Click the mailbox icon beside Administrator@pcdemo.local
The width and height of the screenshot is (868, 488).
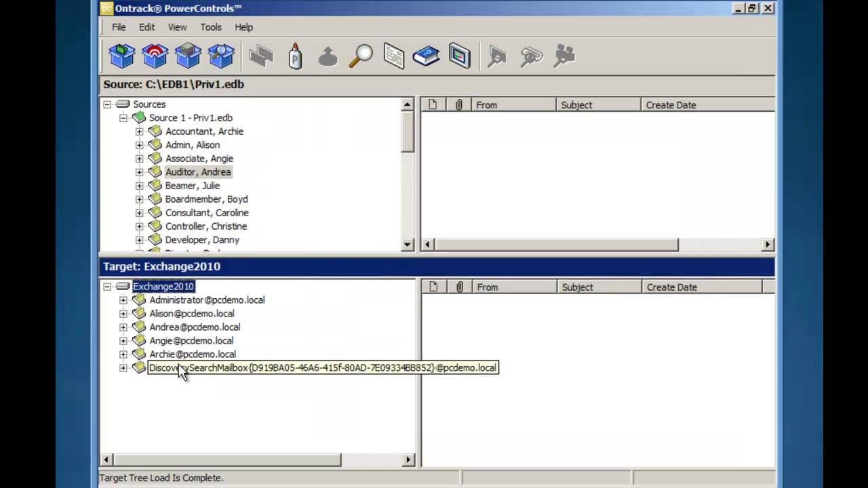(139, 300)
